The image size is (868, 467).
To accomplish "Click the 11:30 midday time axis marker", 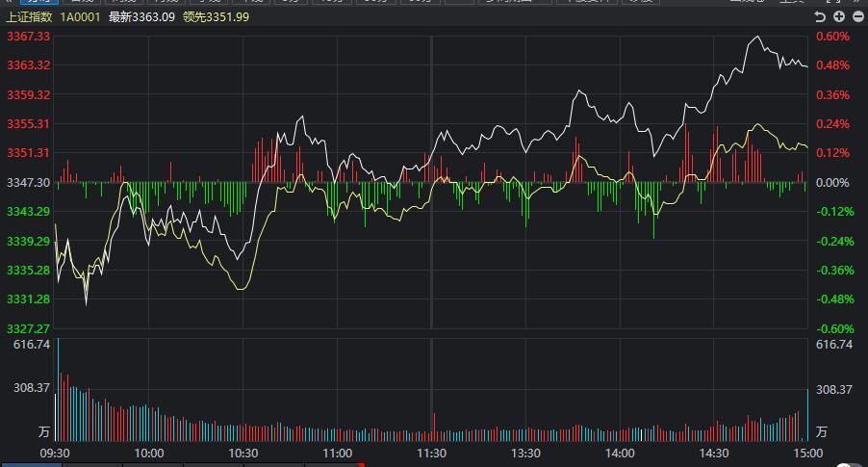I will pos(431,454).
